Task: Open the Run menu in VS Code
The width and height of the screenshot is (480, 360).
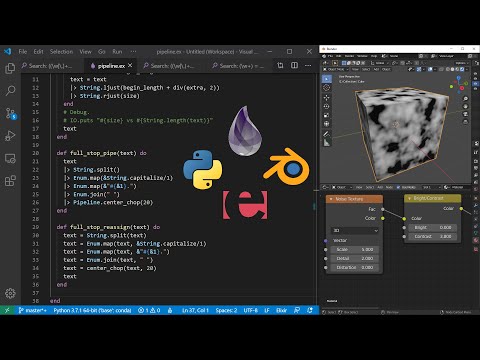Action: [117, 52]
